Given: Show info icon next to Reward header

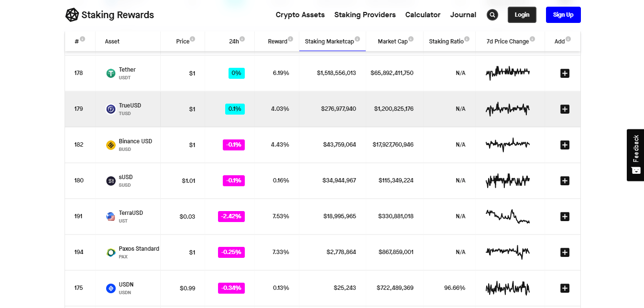Looking at the screenshot, I should point(291,39).
